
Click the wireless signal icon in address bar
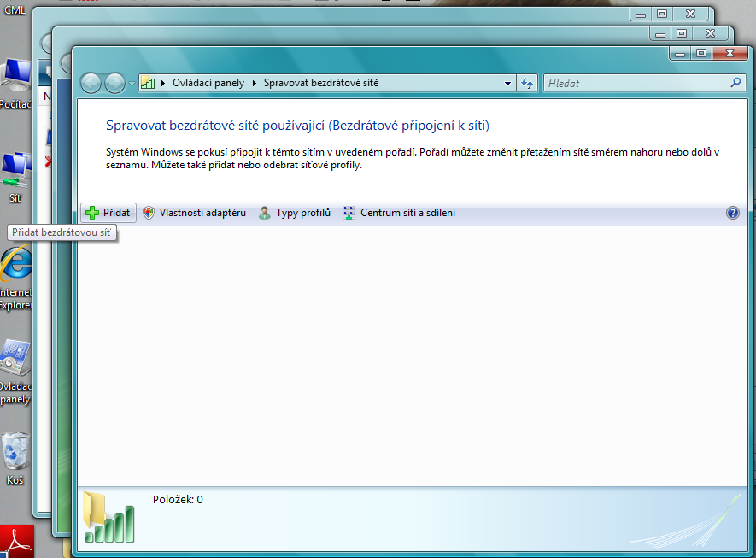tap(148, 83)
